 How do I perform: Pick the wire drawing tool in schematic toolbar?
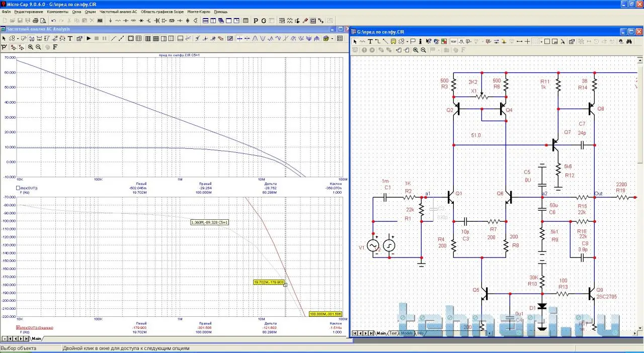coord(378,41)
